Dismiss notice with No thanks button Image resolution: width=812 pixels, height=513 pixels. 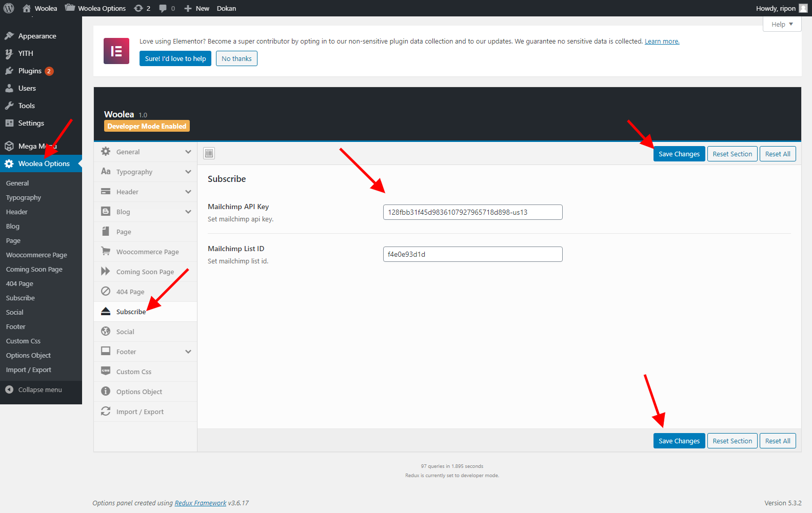click(236, 58)
